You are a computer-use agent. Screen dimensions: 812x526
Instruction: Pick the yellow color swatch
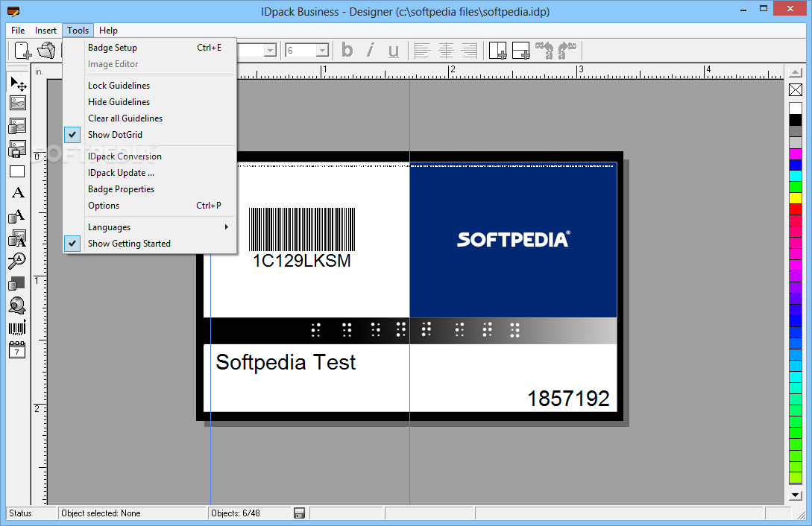click(x=796, y=198)
